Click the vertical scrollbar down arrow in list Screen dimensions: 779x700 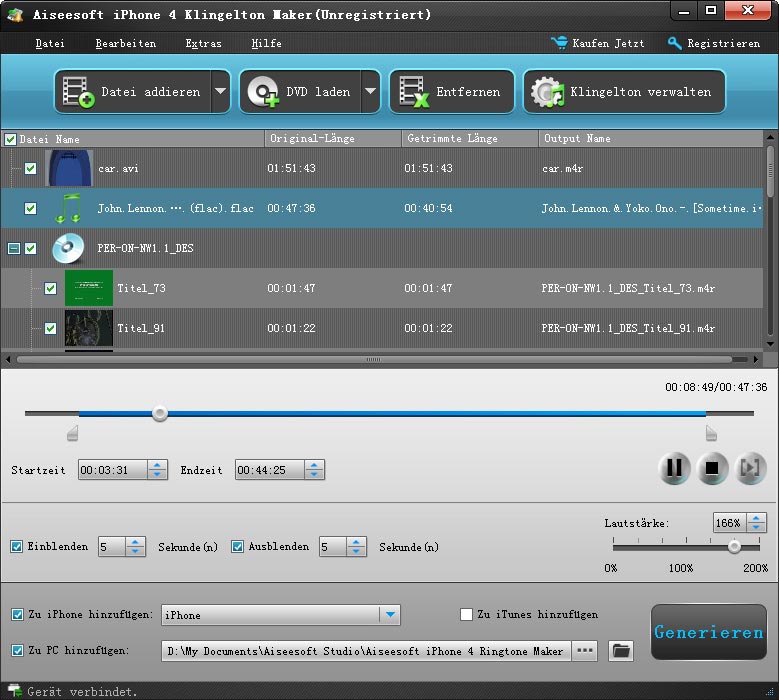coord(770,344)
